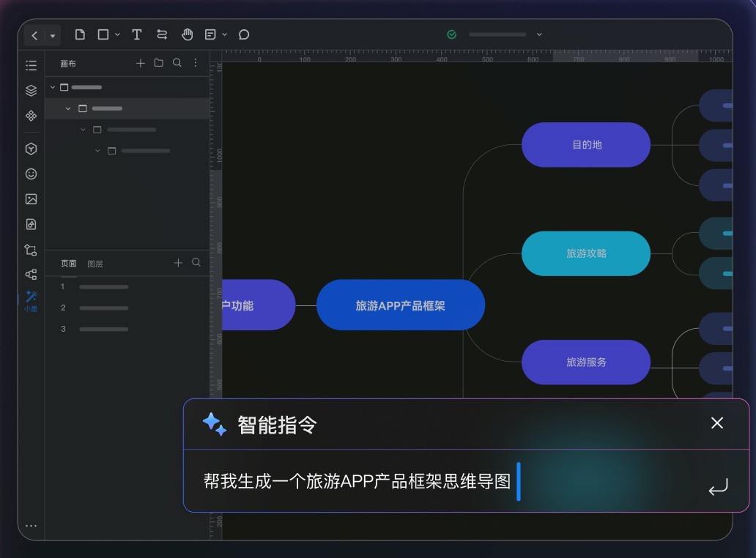Activate the hand pan tool
The height and width of the screenshot is (558, 756).
tap(187, 34)
